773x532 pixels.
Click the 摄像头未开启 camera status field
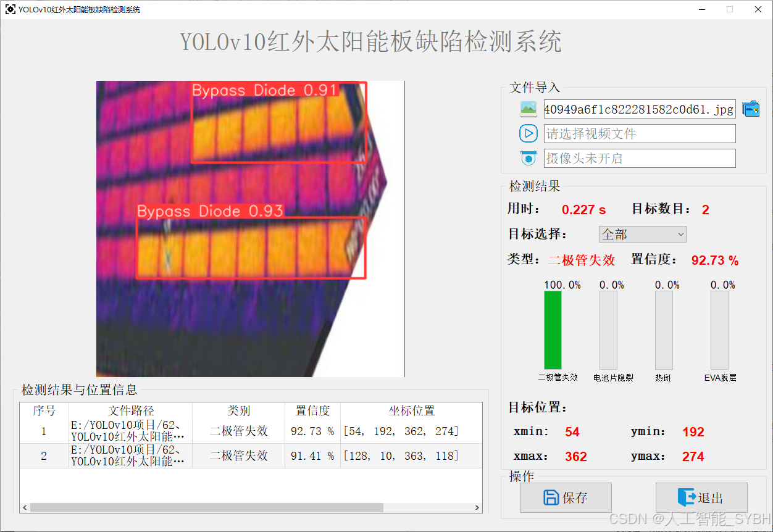point(640,158)
